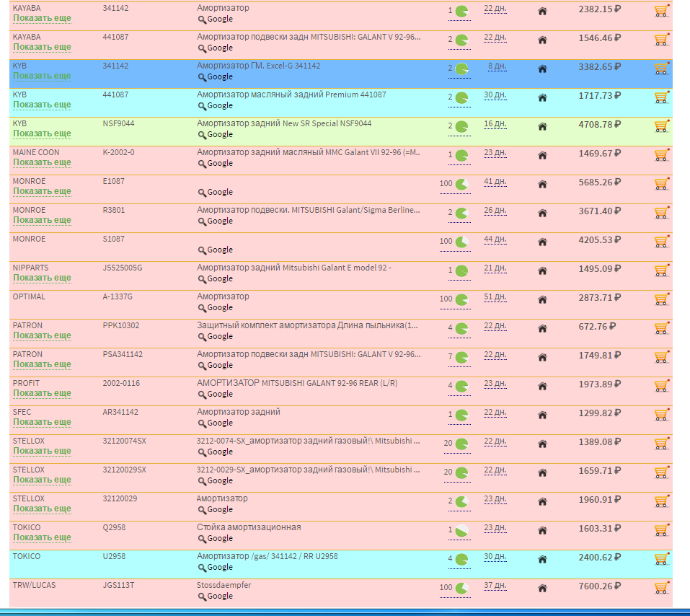
Task: Expand 'Показать еще' under MAINE COON
Action: [x=42, y=162]
